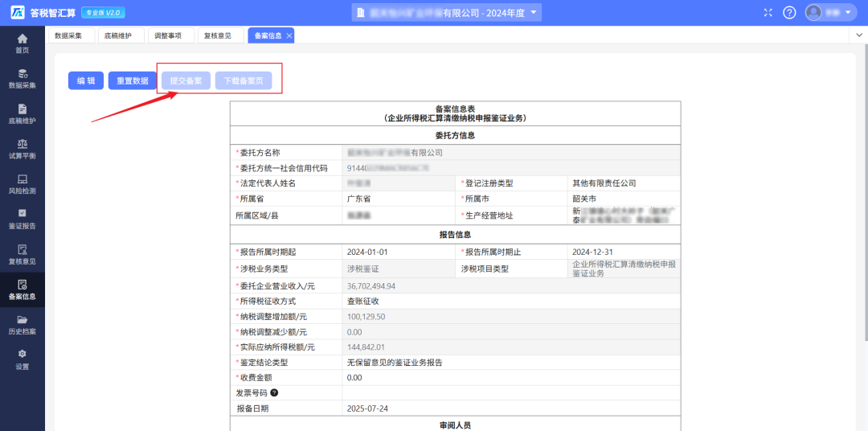Expand the user account dropdown arrow
Screen dimensions: 868x431
coord(847,12)
